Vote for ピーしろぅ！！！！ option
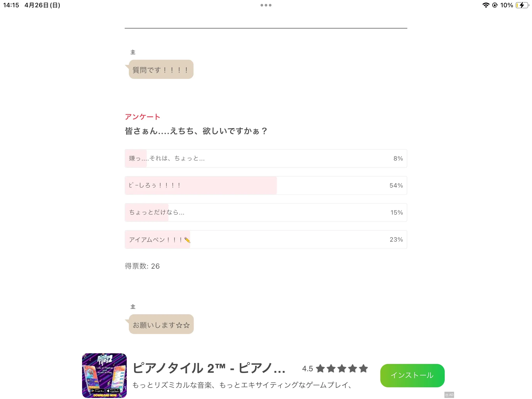Screen dimensions: 532x399 click(266, 185)
